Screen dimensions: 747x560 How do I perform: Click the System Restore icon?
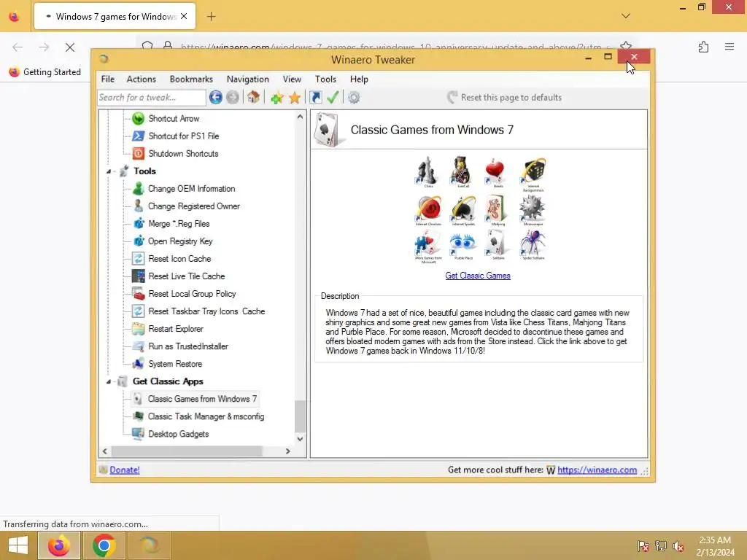tap(138, 365)
